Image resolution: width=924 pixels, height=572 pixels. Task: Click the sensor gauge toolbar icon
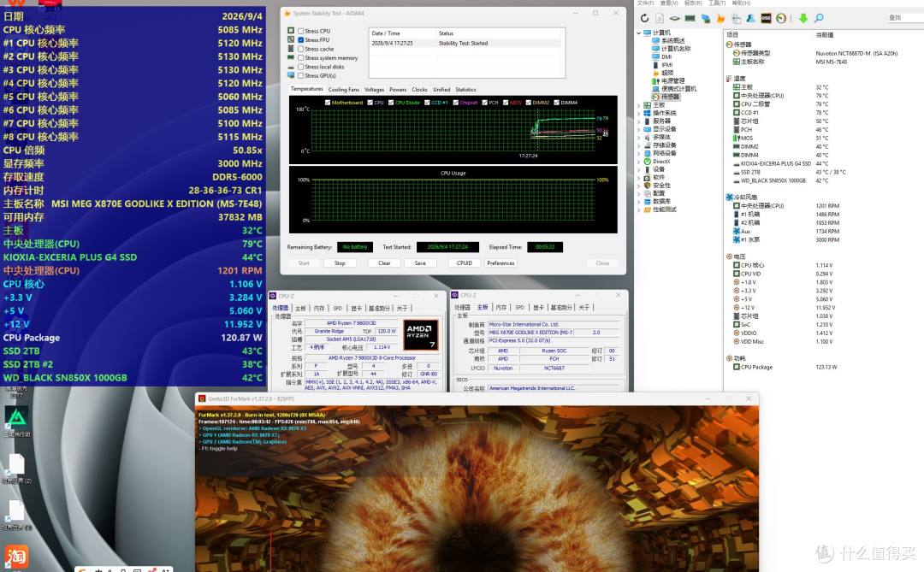tap(781, 19)
